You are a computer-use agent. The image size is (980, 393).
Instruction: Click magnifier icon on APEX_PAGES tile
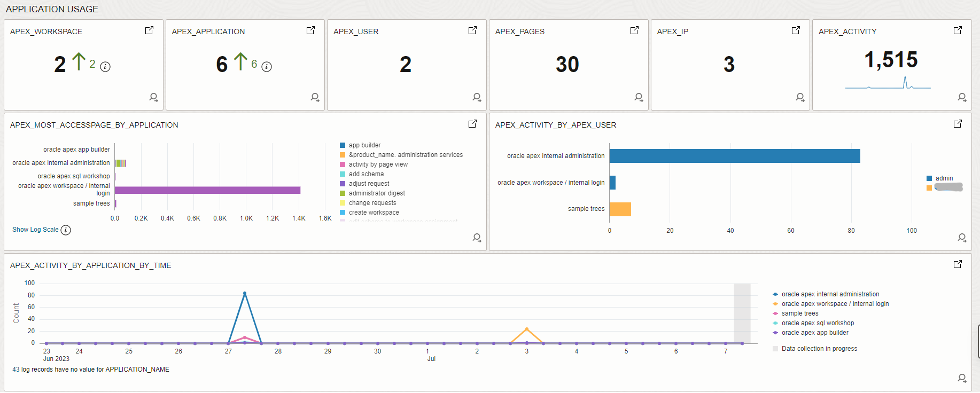639,97
